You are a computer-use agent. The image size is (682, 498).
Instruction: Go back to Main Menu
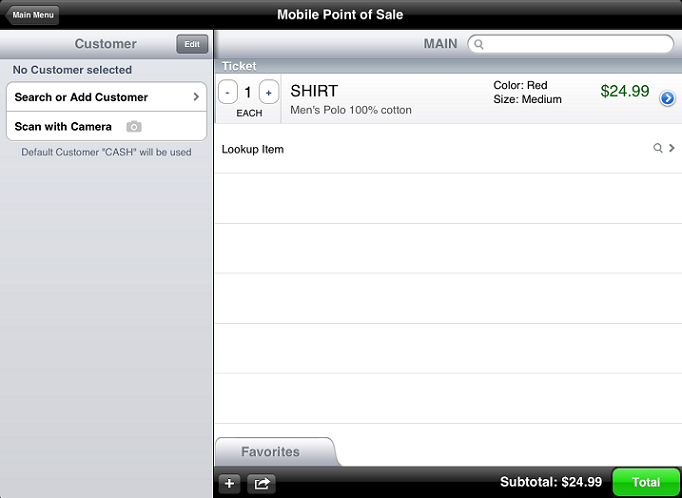point(33,15)
